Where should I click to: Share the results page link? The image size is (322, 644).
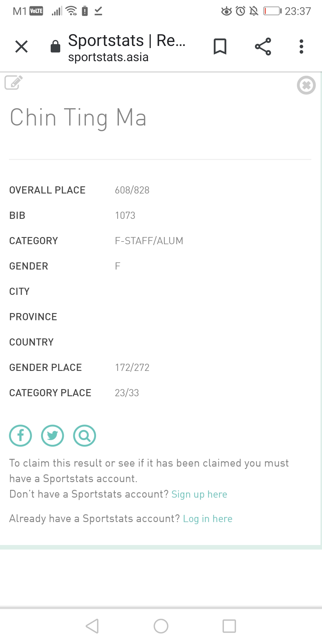263,47
